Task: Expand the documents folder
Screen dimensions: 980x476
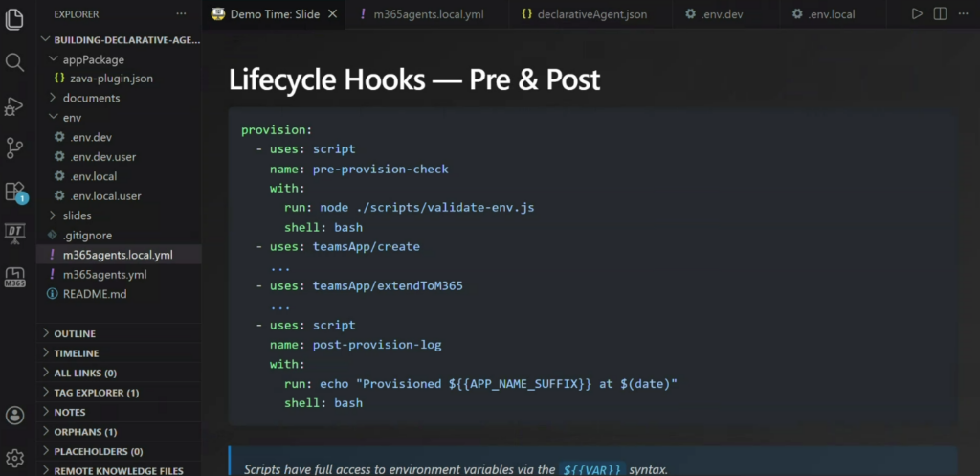Action: point(91,98)
